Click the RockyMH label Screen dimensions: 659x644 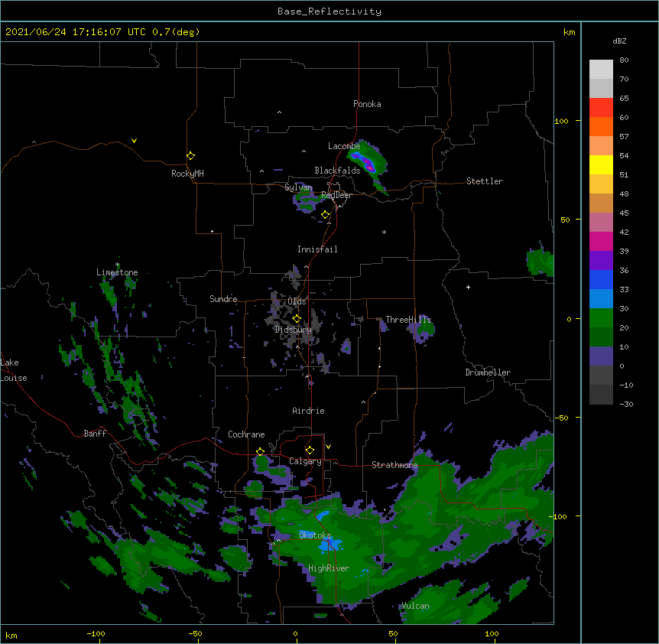187,174
